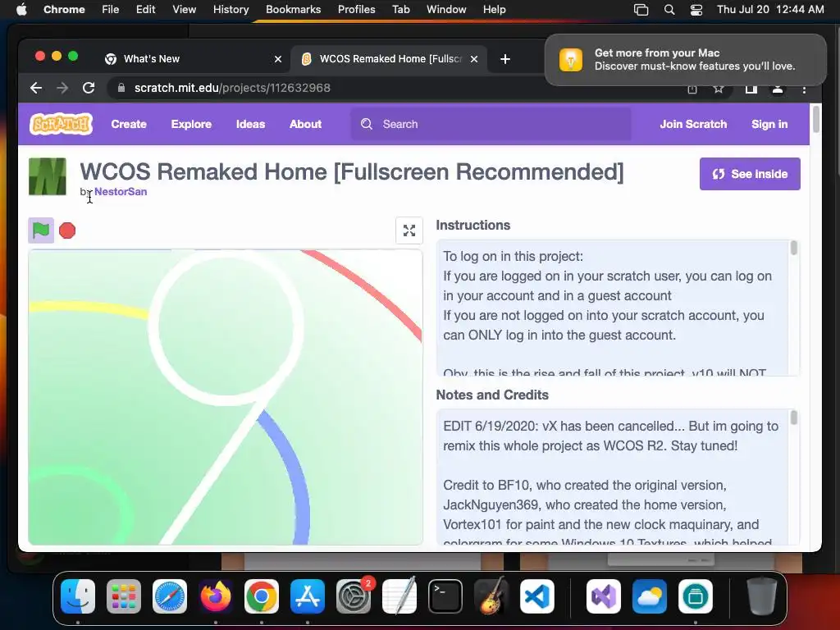Viewport: 840px width, 630px height.
Task: Open the Explore page in Scratch
Action: coord(191,125)
